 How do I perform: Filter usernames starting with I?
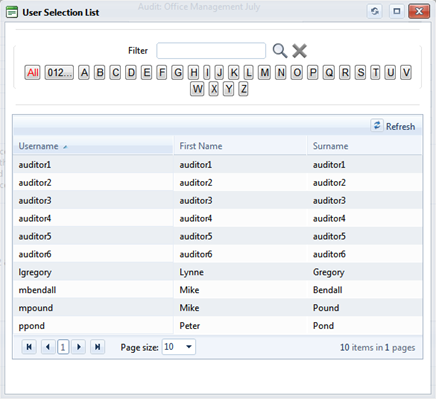tap(207, 72)
